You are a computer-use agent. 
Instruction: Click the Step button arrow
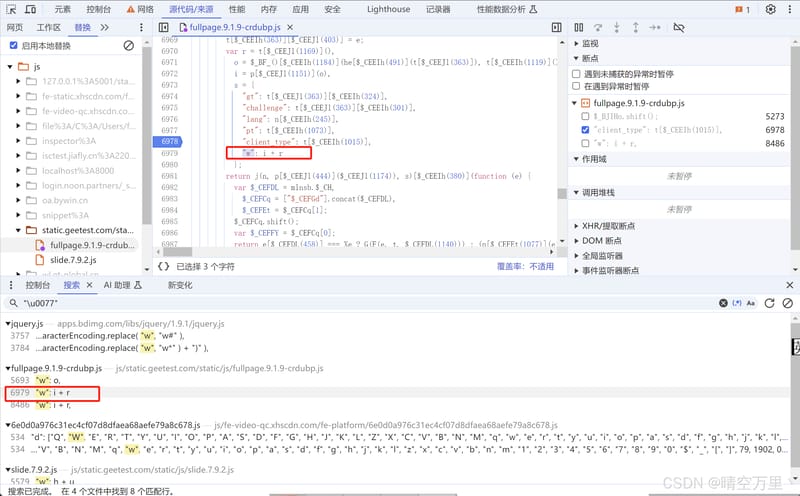[x=655, y=28]
